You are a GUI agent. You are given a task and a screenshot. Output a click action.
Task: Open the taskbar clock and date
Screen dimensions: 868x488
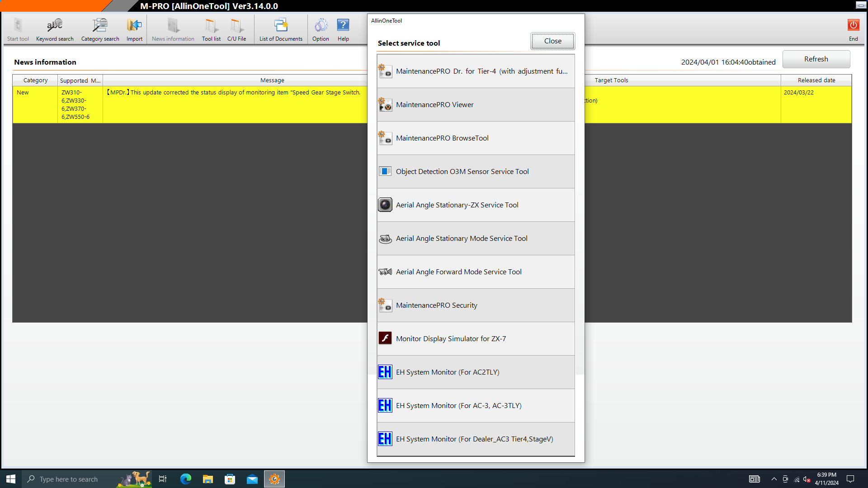coord(826,479)
